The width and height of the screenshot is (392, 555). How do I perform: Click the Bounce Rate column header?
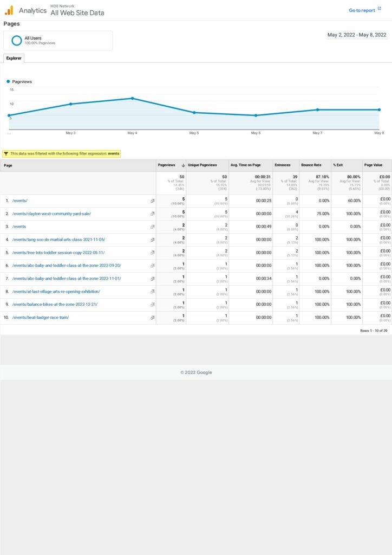pos(311,165)
